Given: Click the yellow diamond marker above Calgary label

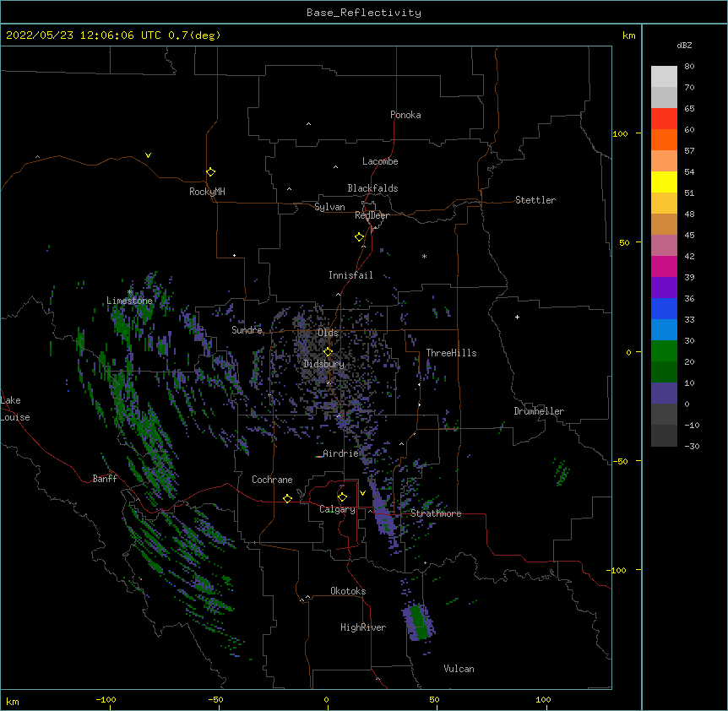Looking at the screenshot, I should pyautogui.click(x=342, y=497).
